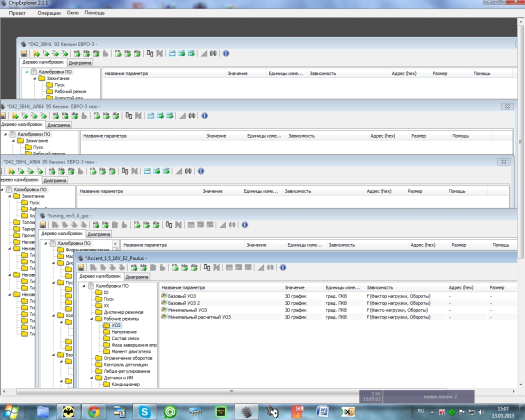
Task: Collapse Калибровки ПО in tuning_rev5_4_gaz tree
Action: [x=45, y=243]
